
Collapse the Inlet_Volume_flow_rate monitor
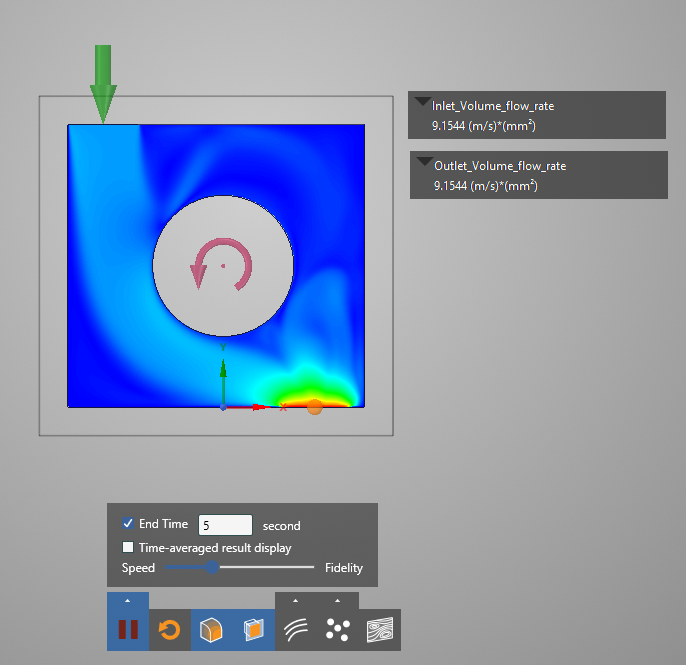pyautogui.click(x=423, y=101)
